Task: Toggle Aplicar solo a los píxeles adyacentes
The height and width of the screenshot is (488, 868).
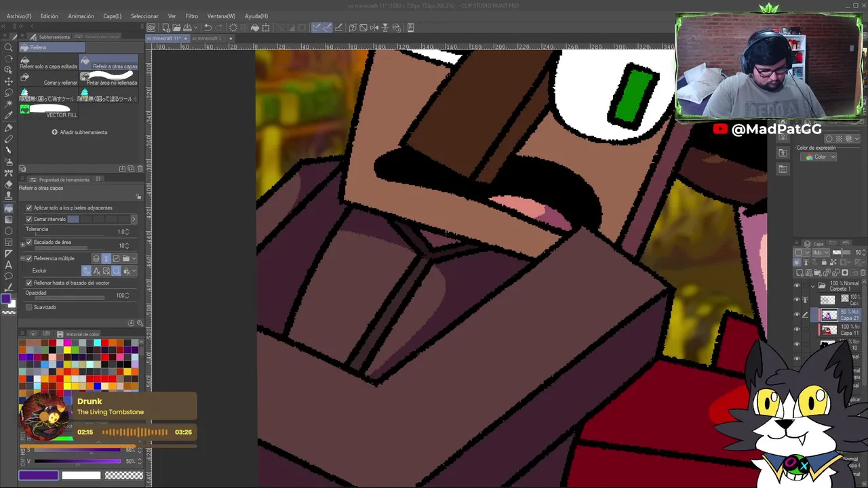Action: [28, 207]
